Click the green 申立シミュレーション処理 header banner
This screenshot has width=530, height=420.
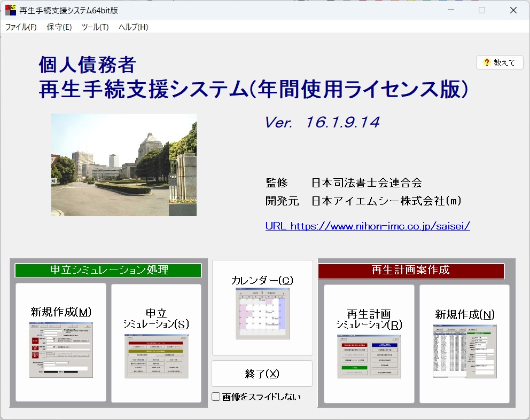107,271
